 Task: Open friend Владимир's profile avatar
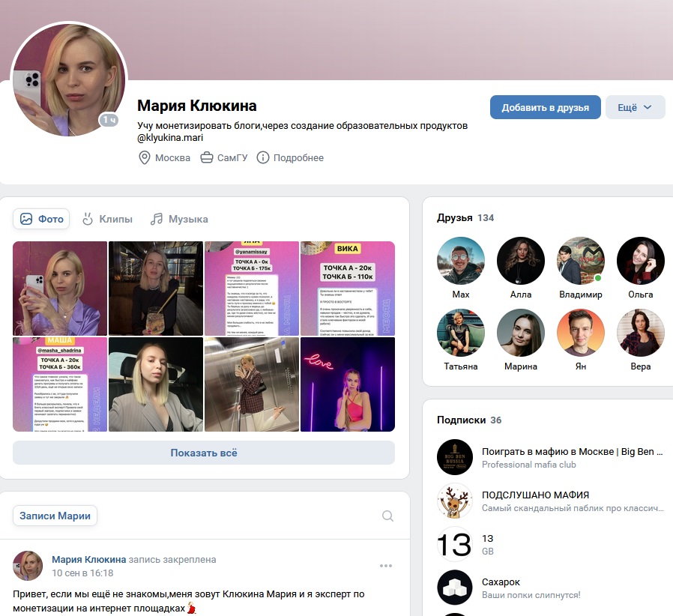(581, 261)
